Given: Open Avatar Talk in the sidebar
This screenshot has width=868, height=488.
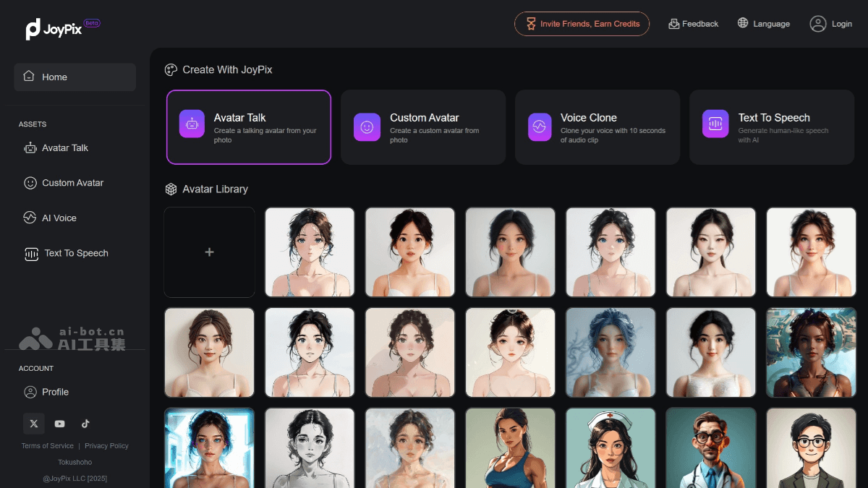Looking at the screenshot, I should [x=65, y=148].
